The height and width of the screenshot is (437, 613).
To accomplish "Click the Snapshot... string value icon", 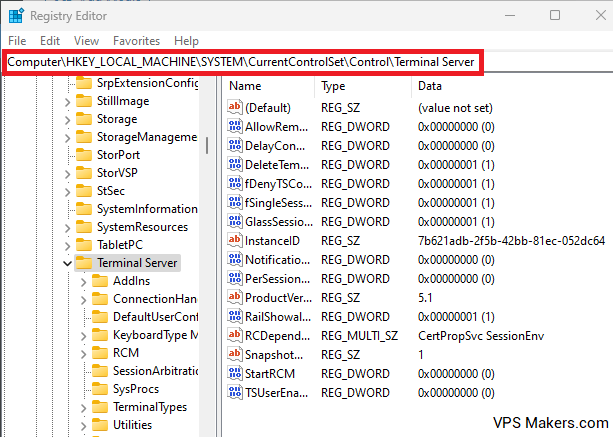I will [235, 354].
